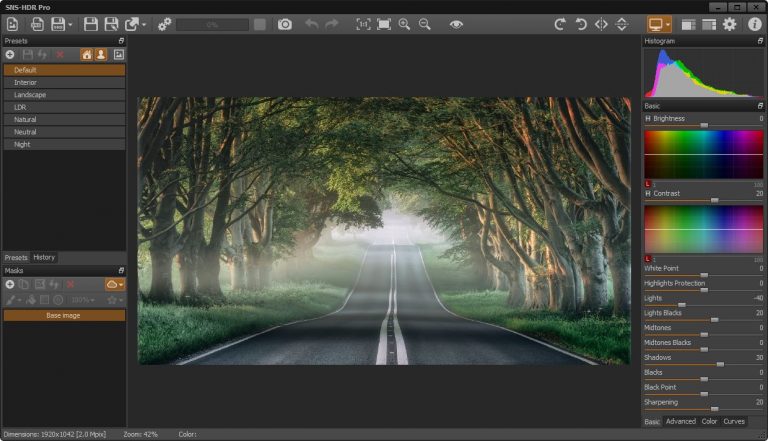Zoom in with the magnifier plus icon
Image resolution: width=768 pixels, height=441 pixels.
[x=404, y=24]
